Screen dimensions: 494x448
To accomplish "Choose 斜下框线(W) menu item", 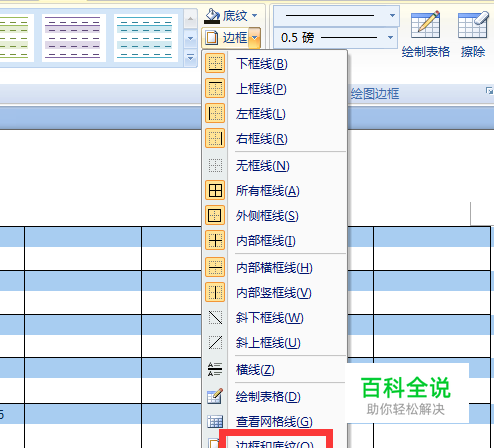I will (274, 318).
